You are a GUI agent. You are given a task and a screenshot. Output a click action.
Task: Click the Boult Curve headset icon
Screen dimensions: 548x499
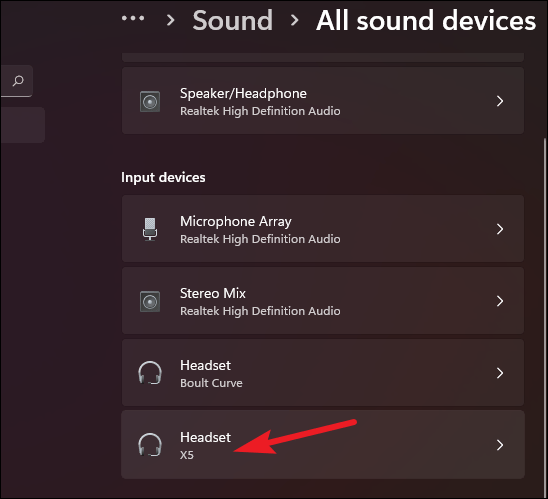150,373
